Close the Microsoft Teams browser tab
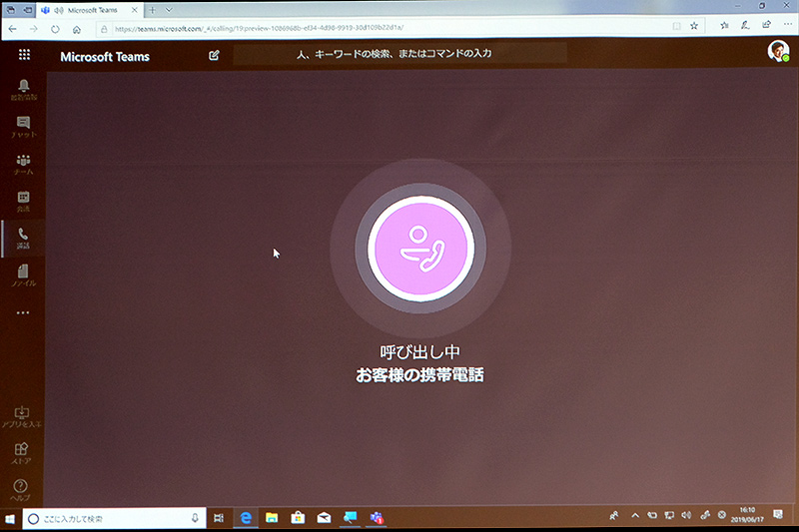 [x=135, y=10]
